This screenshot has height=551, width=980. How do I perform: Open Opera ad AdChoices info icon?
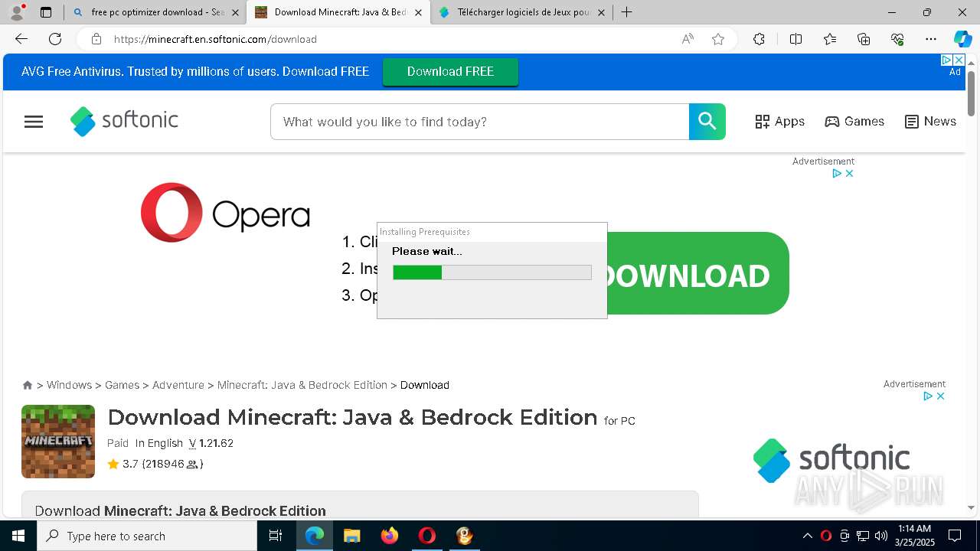pyautogui.click(x=837, y=174)
